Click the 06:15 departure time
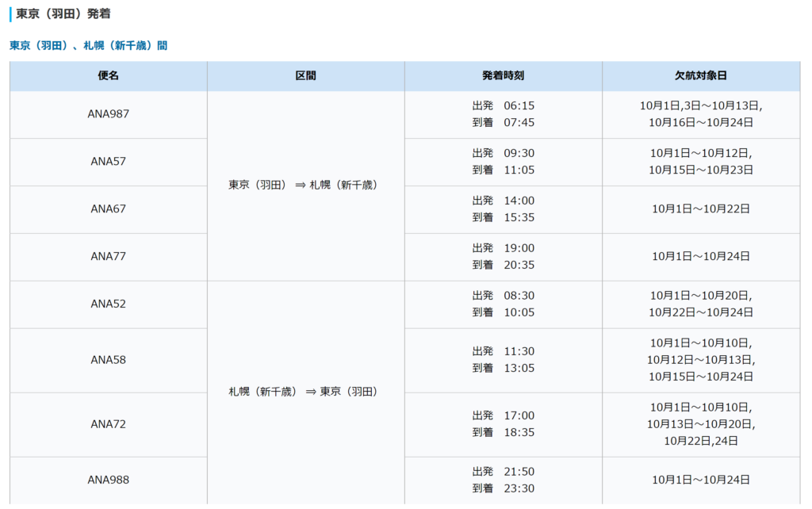 click(x=519, y=106)
